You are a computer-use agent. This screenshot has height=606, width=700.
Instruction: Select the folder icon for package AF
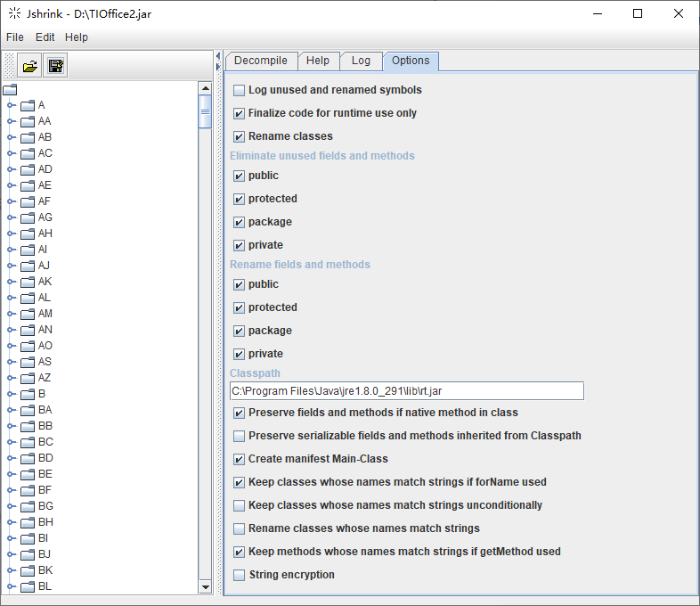pos(28,201)
